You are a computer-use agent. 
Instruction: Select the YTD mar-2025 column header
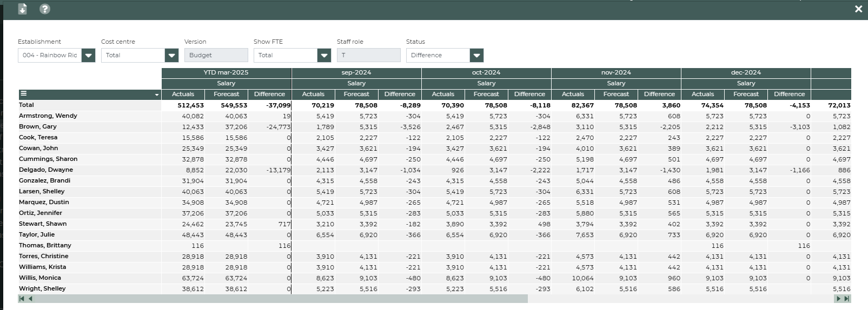pos(226,72)
